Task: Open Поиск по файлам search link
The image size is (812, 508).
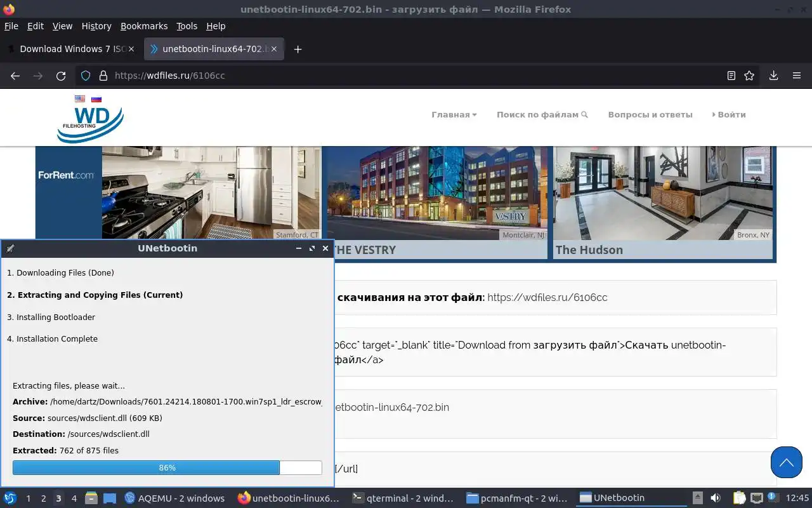Action: pos(542,115)
